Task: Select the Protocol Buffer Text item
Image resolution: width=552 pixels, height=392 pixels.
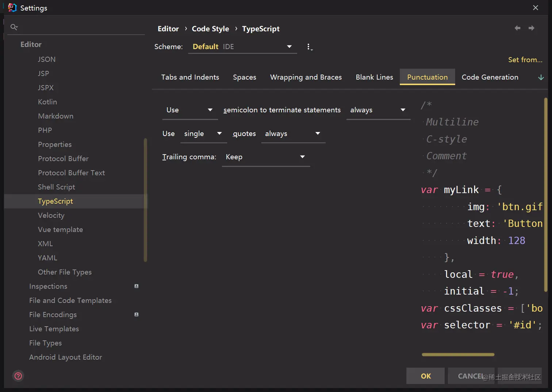Action: pyautogui.click(x=71, y=173)
